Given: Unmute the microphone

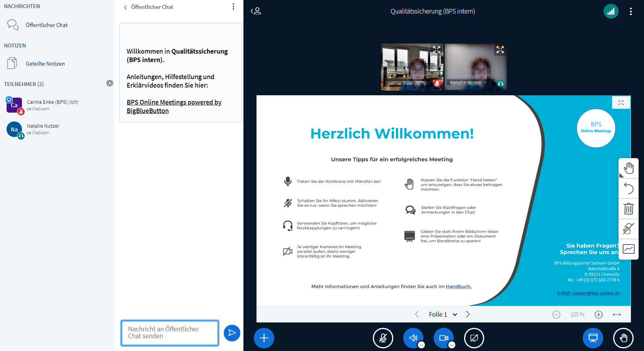Looking at the screenshot, I should point(383,338).
